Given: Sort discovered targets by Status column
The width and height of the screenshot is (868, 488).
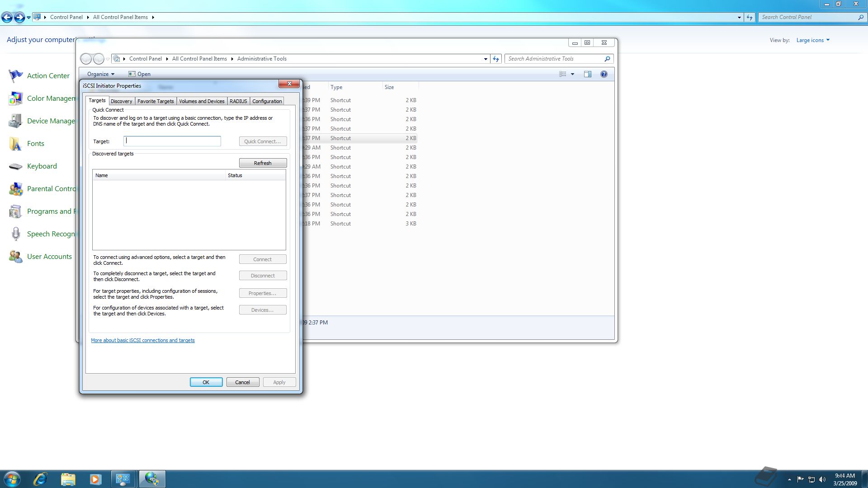Looking at the screenshot, I should (255, 175).
